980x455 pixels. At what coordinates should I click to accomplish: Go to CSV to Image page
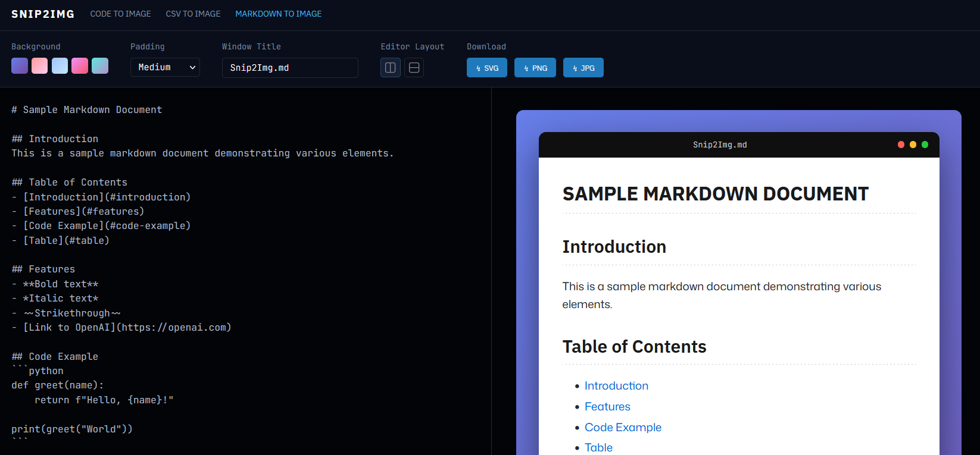pos(193,14)
